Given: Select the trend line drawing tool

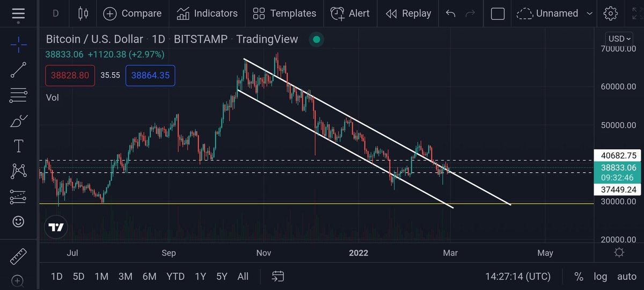Looking at the screenshot, I should tap(18, 70).
